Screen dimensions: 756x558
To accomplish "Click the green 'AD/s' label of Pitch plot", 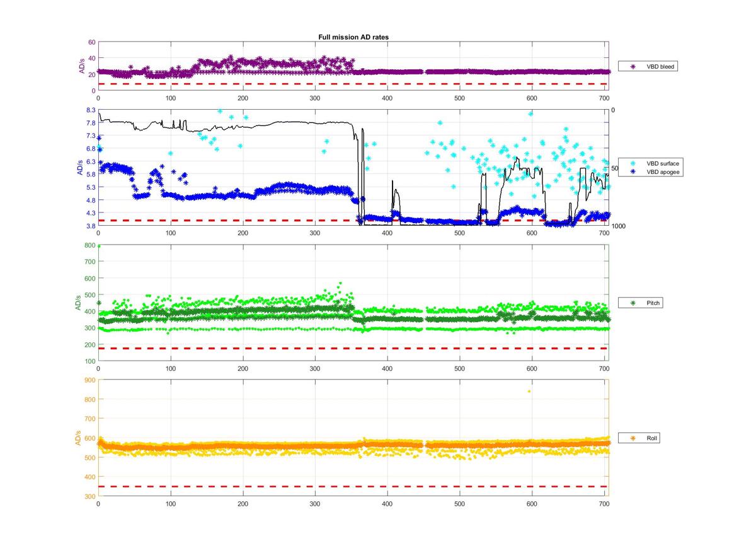I will [79, 303].
